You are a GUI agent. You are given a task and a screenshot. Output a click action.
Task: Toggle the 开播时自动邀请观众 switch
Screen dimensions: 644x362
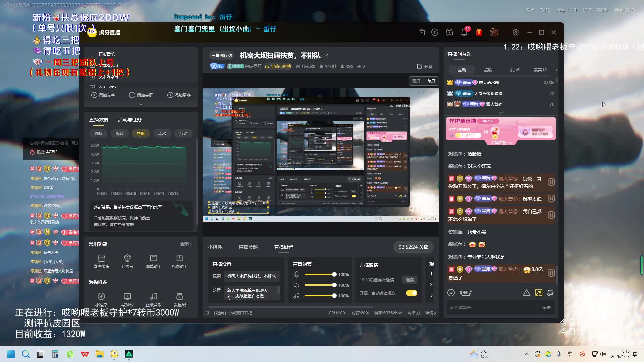(x=411, y=293)
